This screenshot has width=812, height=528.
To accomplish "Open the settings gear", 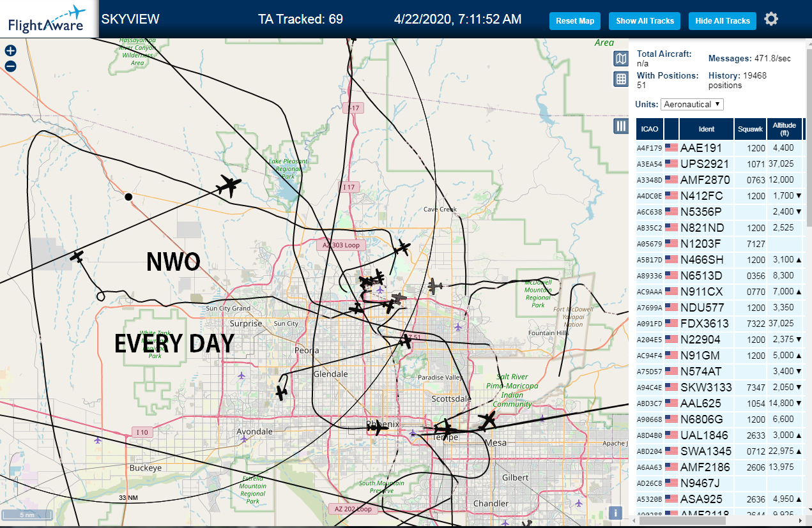I will [771, 19].
